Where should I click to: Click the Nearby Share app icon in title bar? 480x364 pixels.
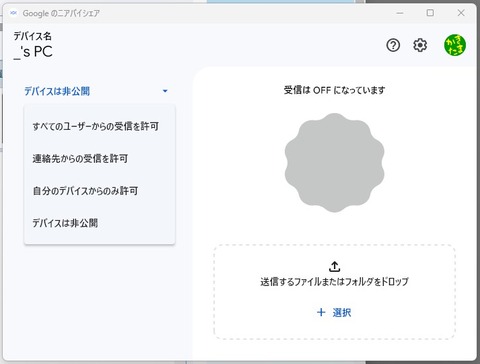(x=13, y=13)
